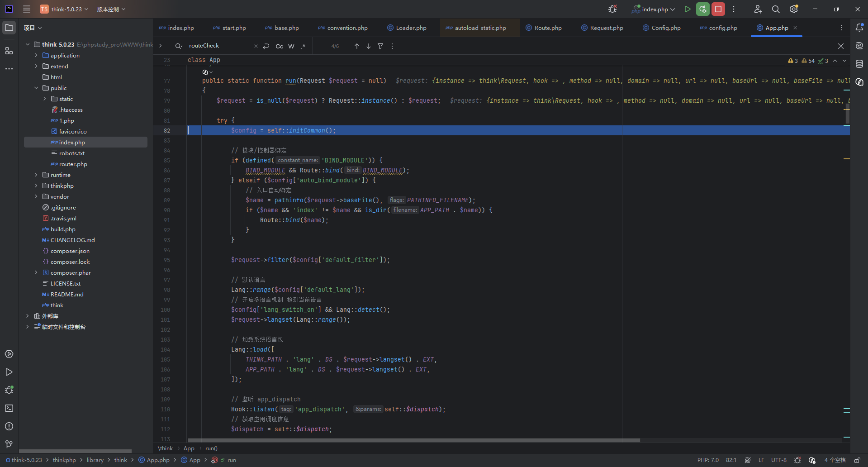Jump to next search occurrence arrow
The image size is (868, 467).
[x=369, y=46]
